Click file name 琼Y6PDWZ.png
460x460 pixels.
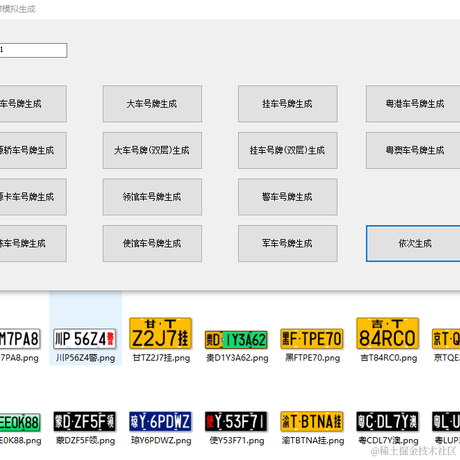[161, 441]
